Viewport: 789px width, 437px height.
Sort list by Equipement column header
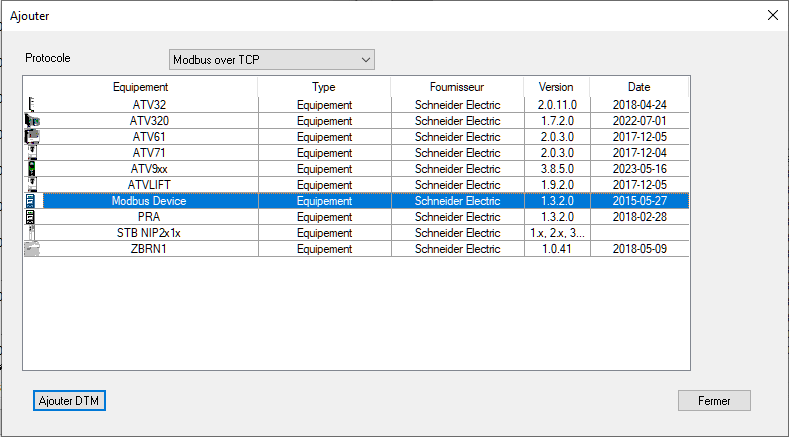tap(140, 87)
